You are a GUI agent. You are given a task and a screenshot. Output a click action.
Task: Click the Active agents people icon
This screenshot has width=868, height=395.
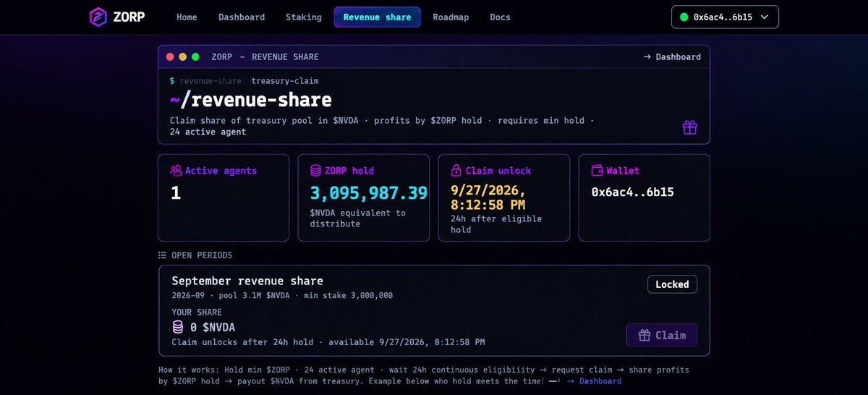click(176, 171)
